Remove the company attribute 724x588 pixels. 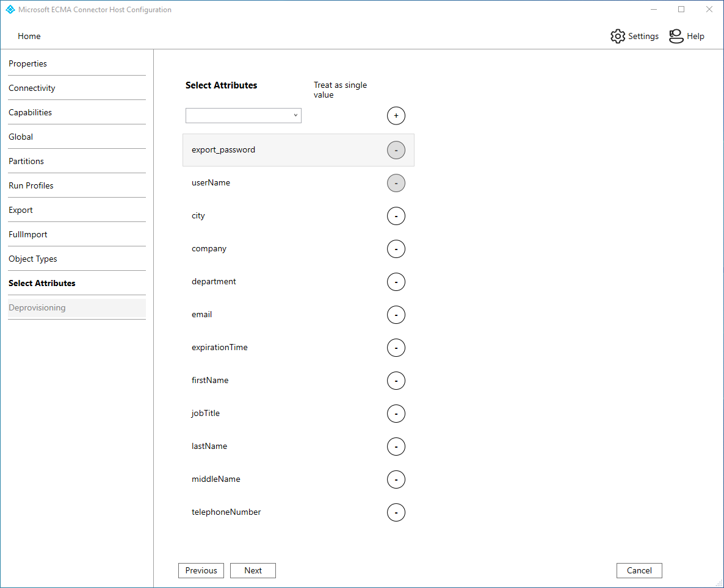point(396,249)
